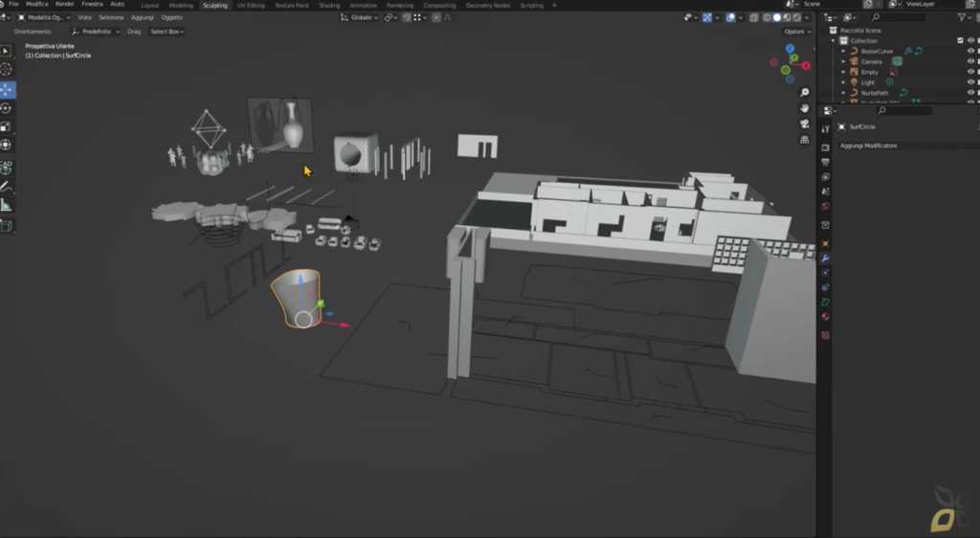Switch to Wireframe viewport shading
The height and width of the screenshot is (538, 980).
click(x=767, y=17)
